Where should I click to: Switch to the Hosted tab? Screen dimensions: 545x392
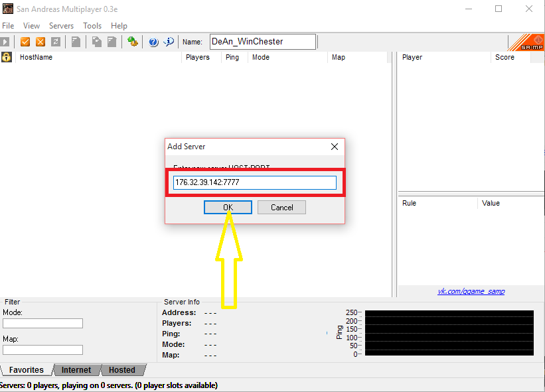[122, 369]
